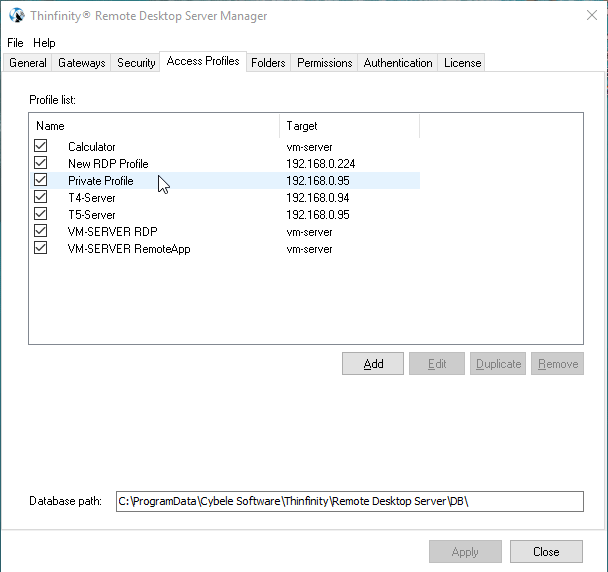Select the New RDP Profile row name
This screenshot has height=572, width=608.
(x=108, y=164)
